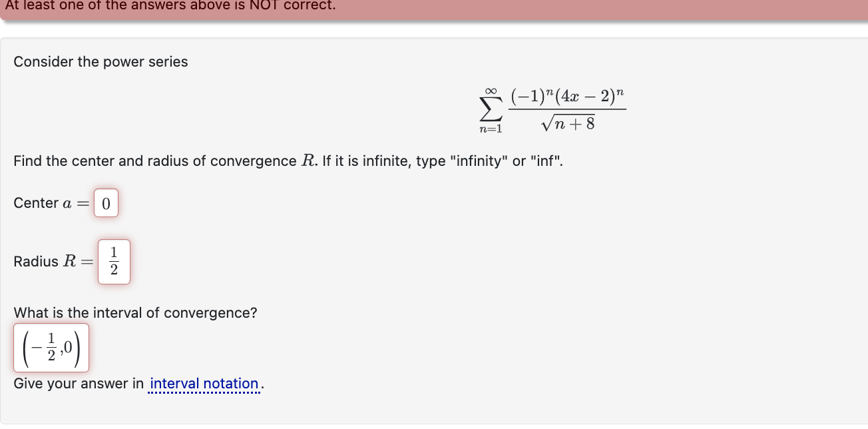868x429 pixels.
Task: Click inside the fraction 1/2 answer box
Action: point(114,261)
